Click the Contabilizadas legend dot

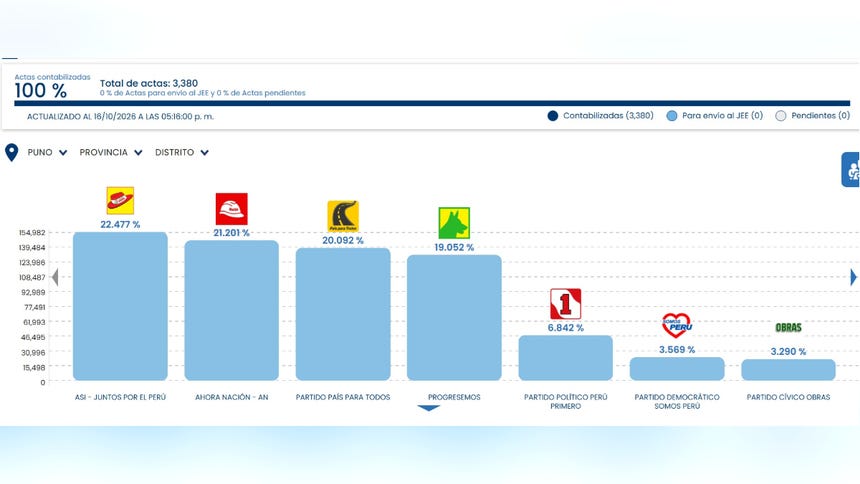pyautogui.click(x=553, y=116)
